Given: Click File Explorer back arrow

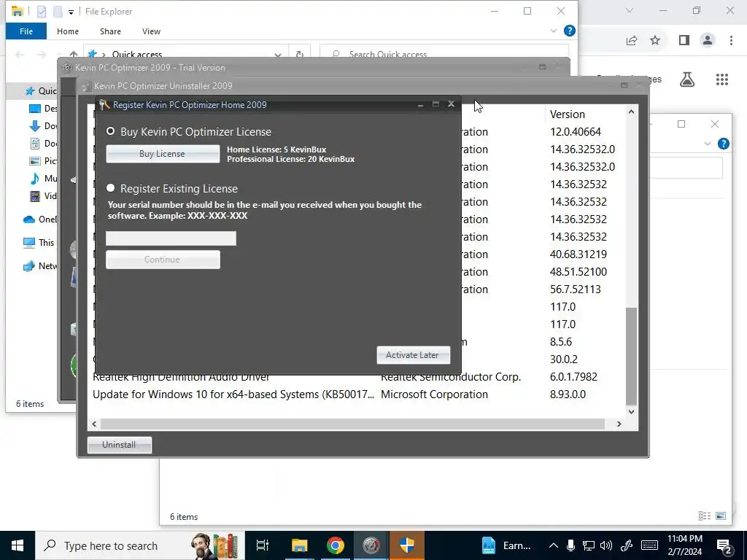Looking at the screenshot, I should pos(20,54).
